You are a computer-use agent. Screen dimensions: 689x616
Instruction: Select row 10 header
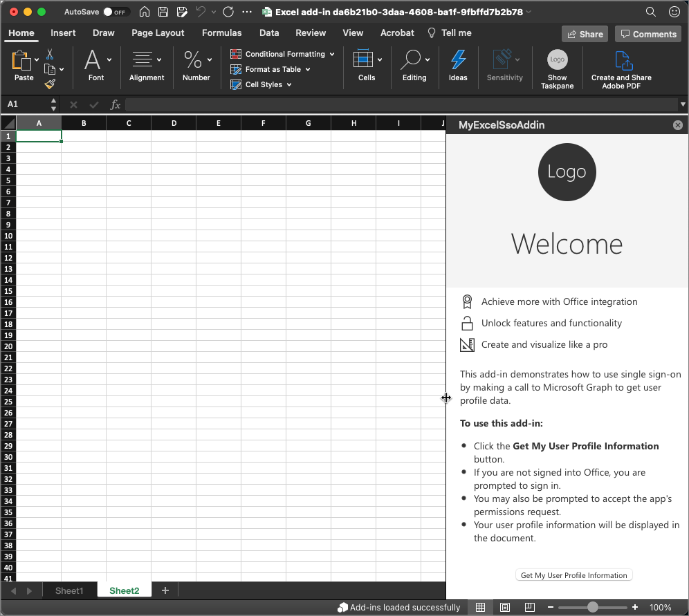coord(8,236)
